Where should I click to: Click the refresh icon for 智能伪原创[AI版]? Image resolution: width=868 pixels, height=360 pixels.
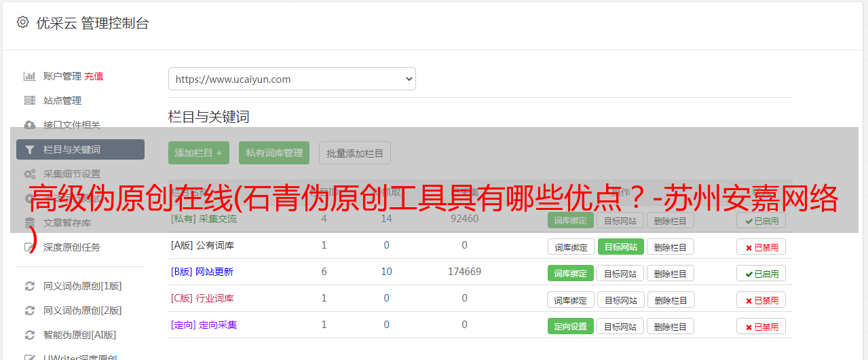tap(30, 335)
